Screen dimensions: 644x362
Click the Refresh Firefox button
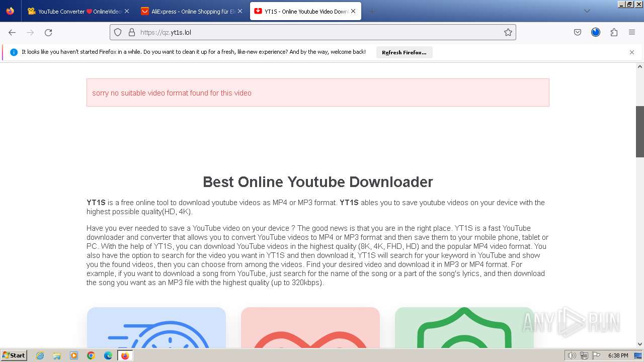[x=404, y=52]
